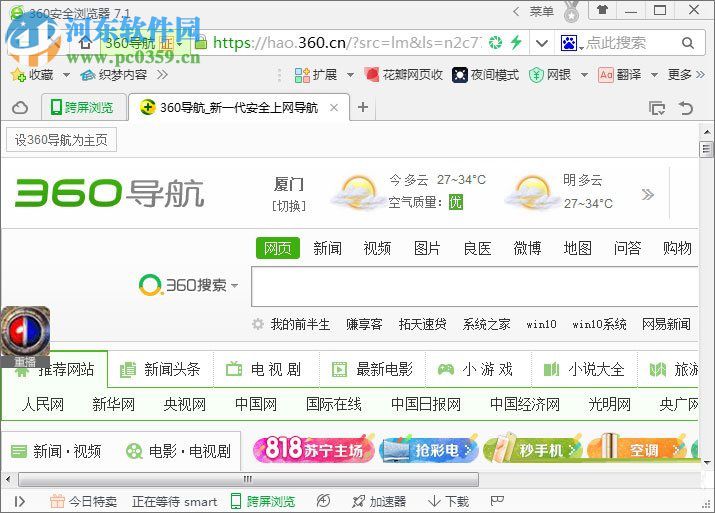This screenshot has width=715, height=513.
Task: Open the 扩展 extensions button
Action: point(316,74)
